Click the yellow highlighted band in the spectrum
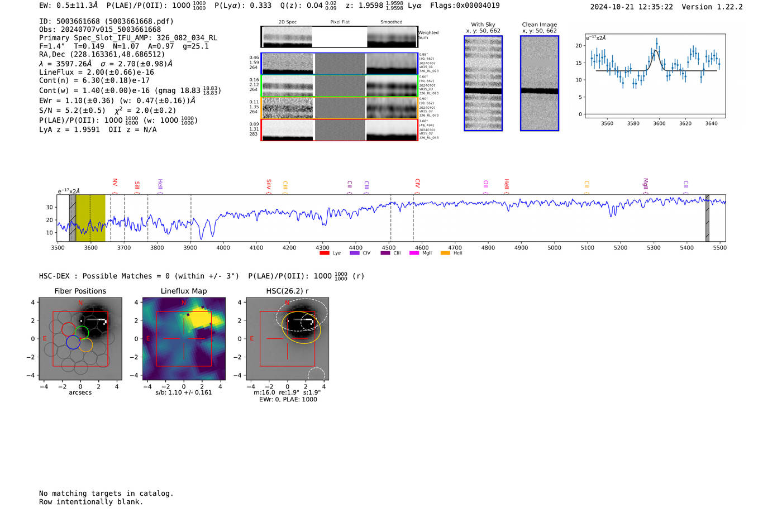782x532 pixels. point(90,218)
